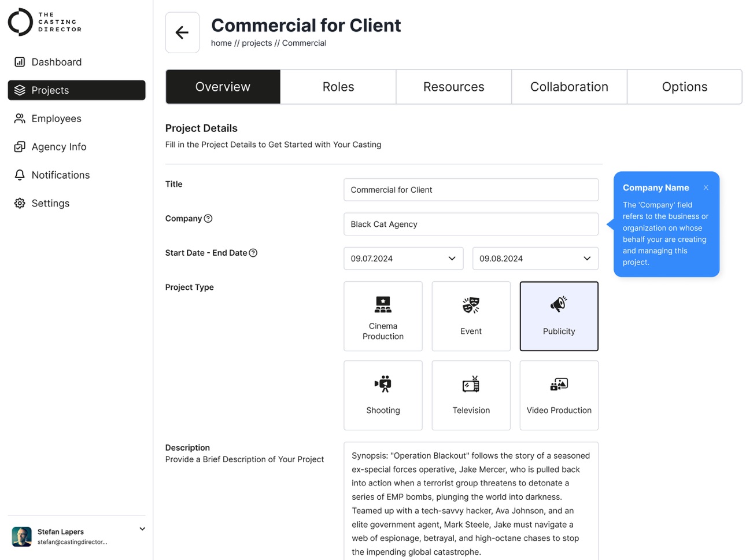Select Cinema Production project type

(383, 316)
